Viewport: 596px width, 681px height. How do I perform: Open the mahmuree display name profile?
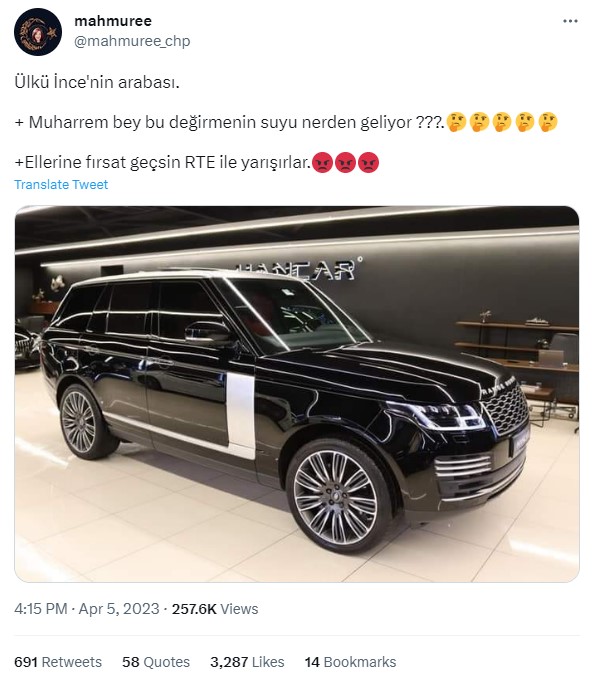[x=113, y=21]
